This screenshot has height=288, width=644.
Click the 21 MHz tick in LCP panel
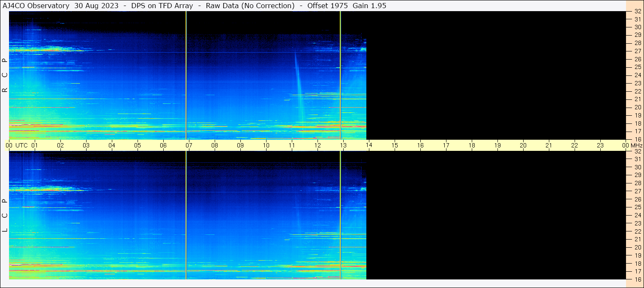tap(638, 239)
